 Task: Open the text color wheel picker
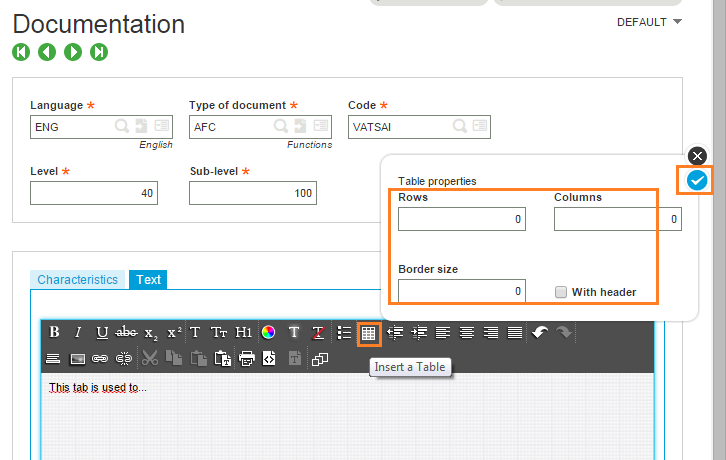coord(268,332)
